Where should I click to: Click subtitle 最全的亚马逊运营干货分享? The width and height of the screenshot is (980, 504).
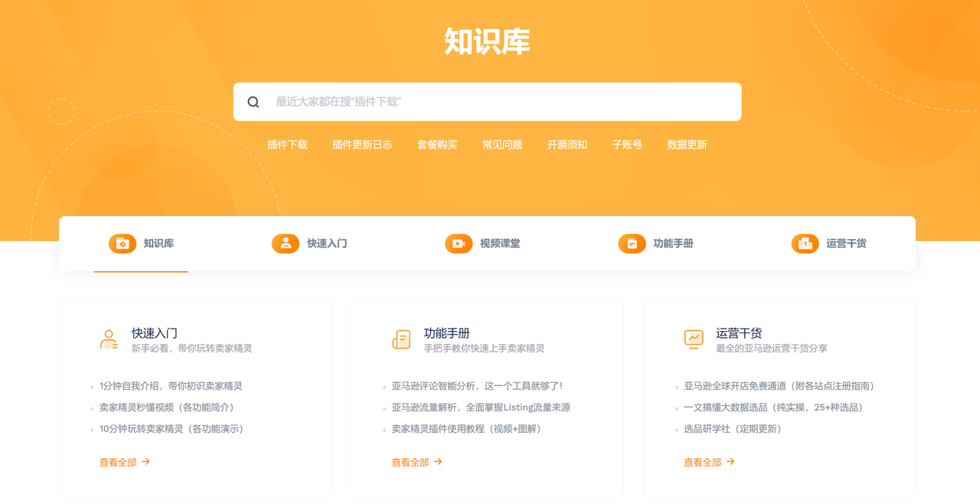772,349
